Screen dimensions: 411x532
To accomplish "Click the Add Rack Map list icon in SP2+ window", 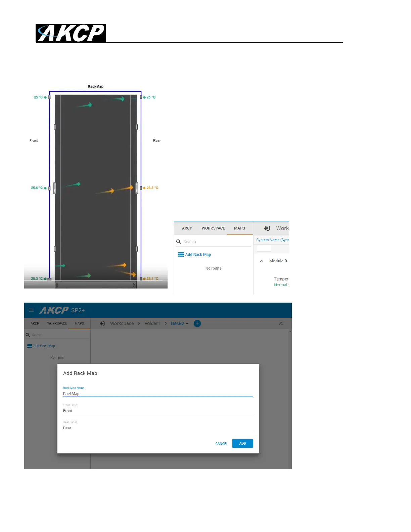I will (x=30, y=346).
